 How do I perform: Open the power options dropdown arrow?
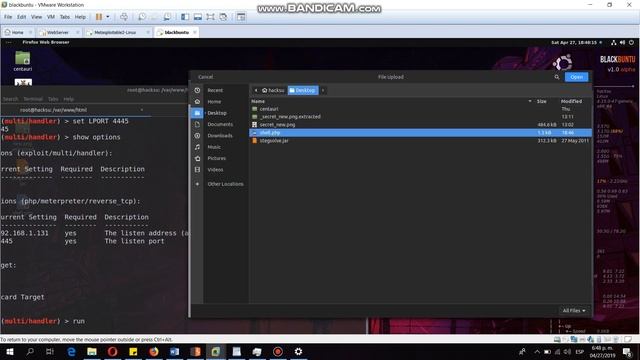coord(108,17)
